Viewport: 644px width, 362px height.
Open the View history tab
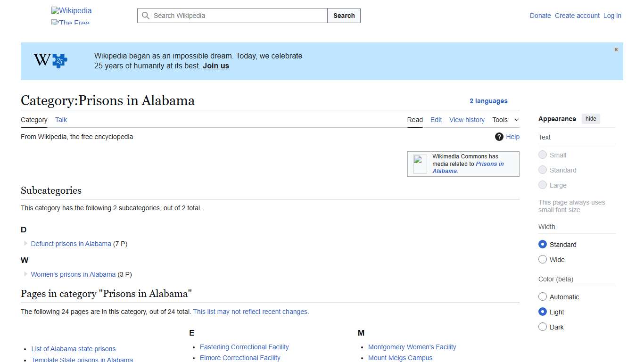coord(467,120)
